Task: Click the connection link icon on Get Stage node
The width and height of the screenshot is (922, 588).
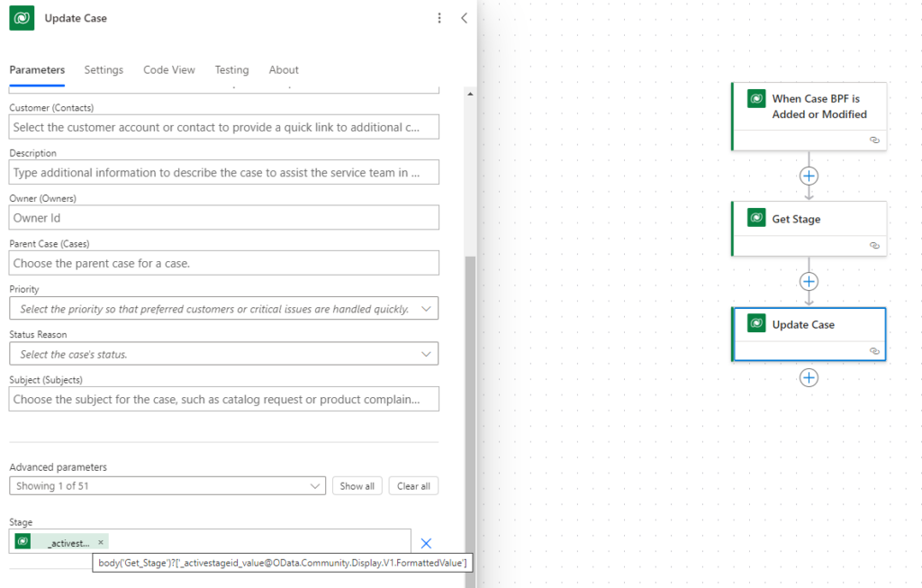Action: [x=873, y=246]
